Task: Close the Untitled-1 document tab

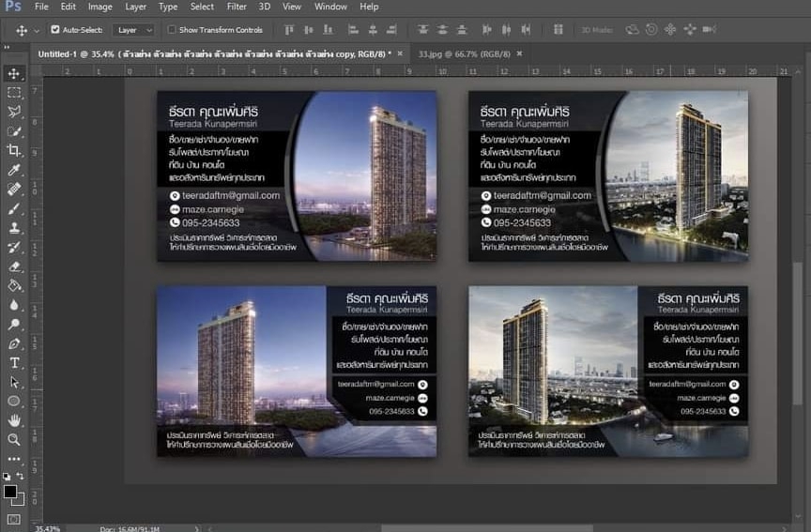Action: coord(401,53)
